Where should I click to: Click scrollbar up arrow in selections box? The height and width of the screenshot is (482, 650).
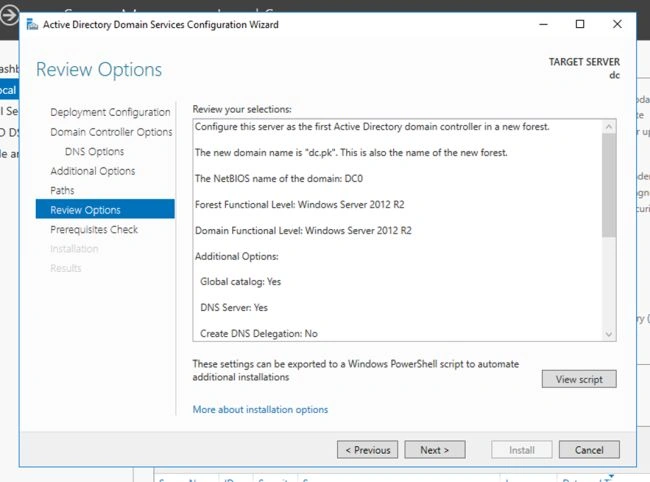click(x=609, y=127)
